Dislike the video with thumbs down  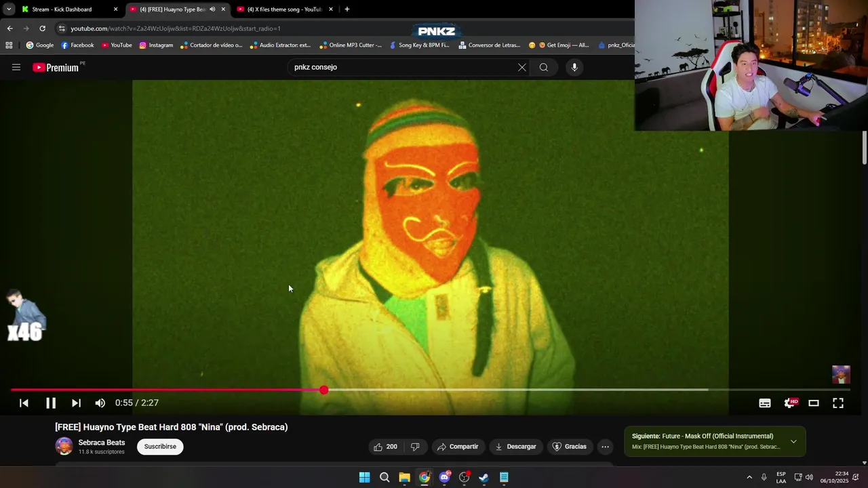pos(415,447)
